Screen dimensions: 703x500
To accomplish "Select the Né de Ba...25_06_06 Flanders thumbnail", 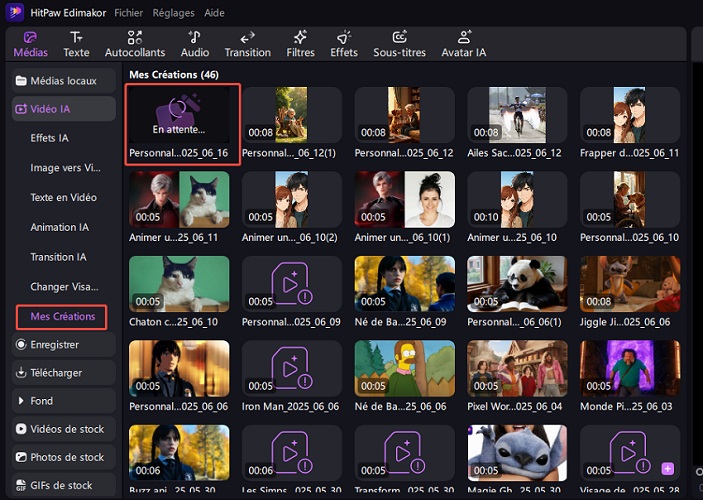I will pos(404,368).
